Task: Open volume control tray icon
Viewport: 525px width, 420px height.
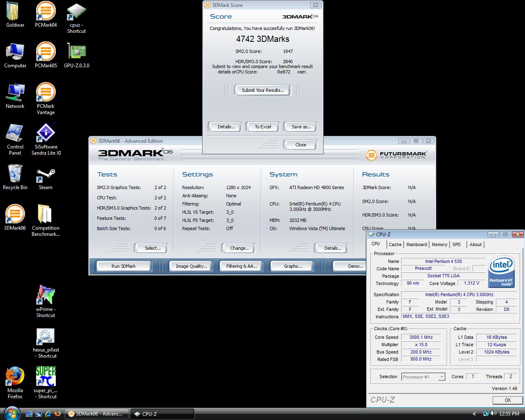Action: (493, 413)
